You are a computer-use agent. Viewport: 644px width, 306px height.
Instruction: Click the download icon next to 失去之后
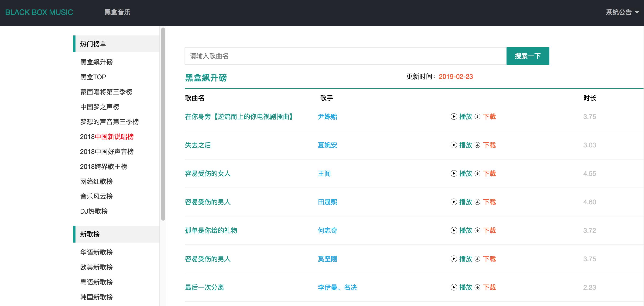coord(477,145)
